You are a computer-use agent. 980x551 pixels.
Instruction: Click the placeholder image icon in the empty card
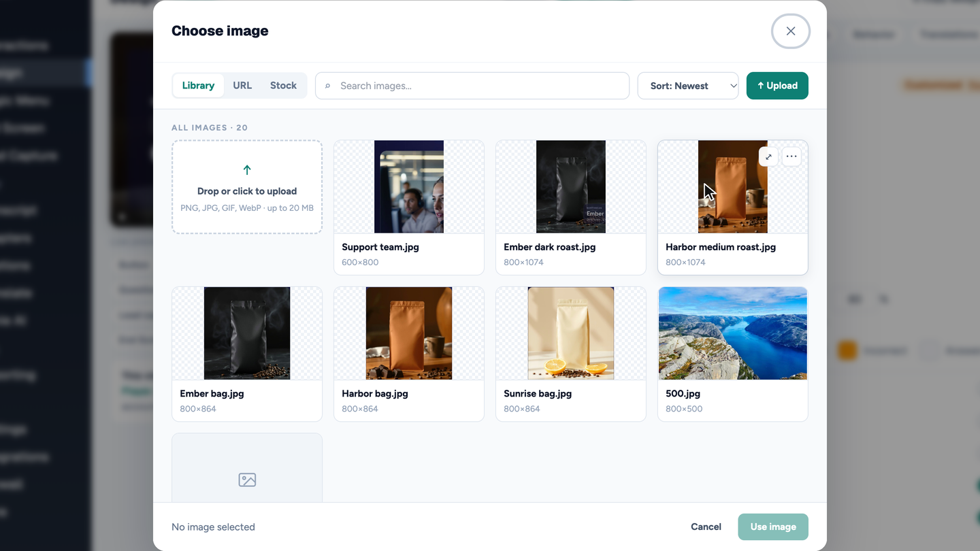(x=247, y=480)
